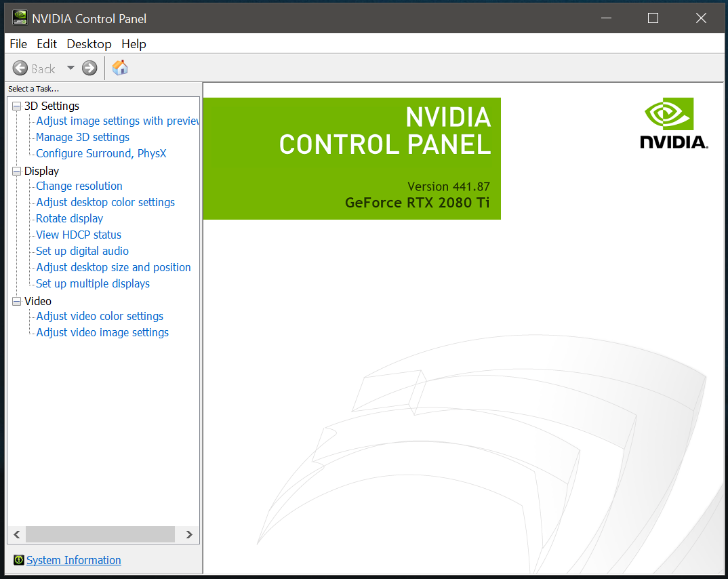Maximize the NVIDIA Control Panel window
The width and height of the screenshot is (728, 579).
653,18
